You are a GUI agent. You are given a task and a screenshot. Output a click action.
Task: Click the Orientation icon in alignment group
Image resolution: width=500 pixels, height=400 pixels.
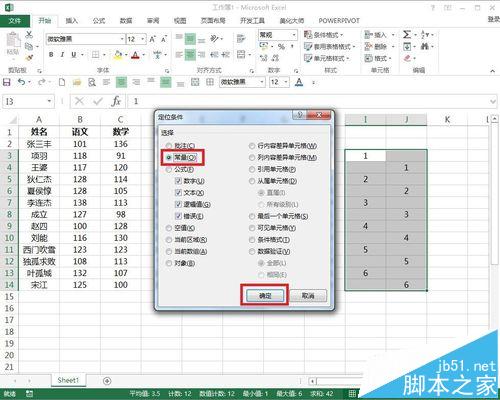[215, 39]
